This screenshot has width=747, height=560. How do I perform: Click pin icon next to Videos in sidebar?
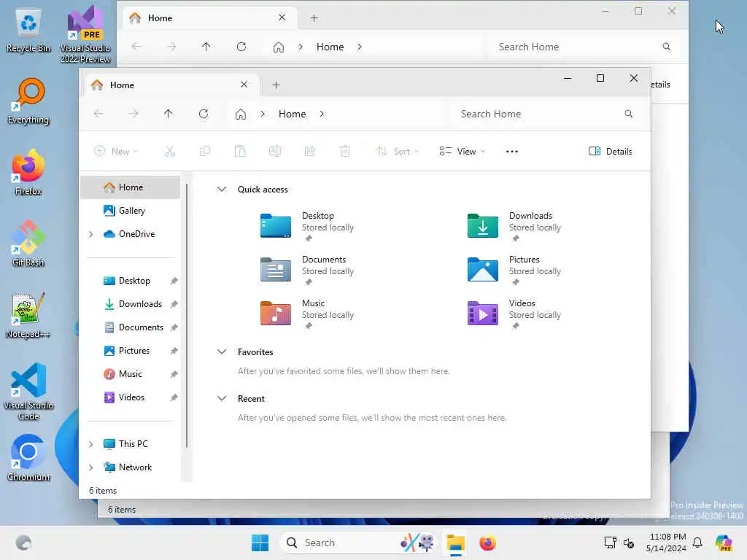(174, 397)
